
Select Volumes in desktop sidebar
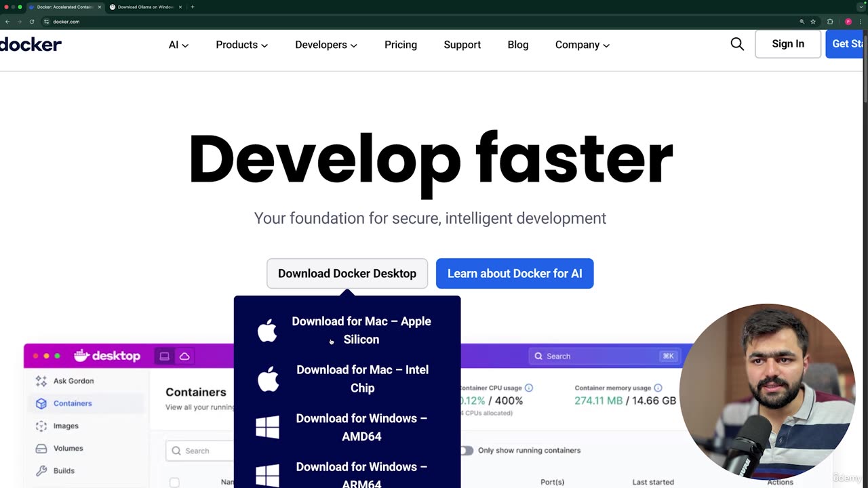click(x=68, y=448)
